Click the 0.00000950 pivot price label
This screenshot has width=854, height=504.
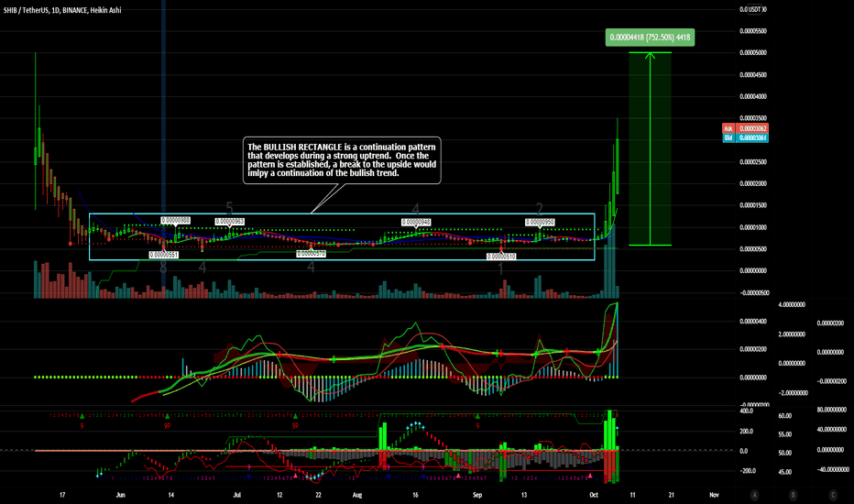pos(540,222)
